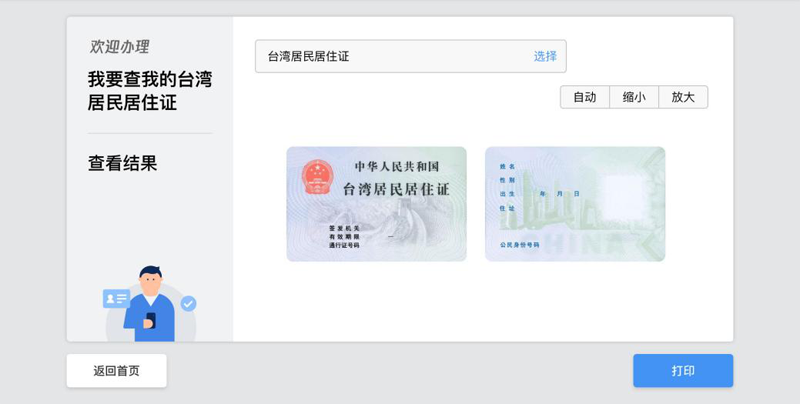Click the phone held by the figure

[151, 320]
